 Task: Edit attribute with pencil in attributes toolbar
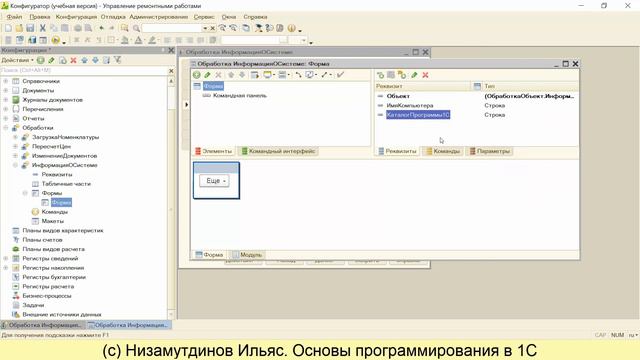click(414, 75)
